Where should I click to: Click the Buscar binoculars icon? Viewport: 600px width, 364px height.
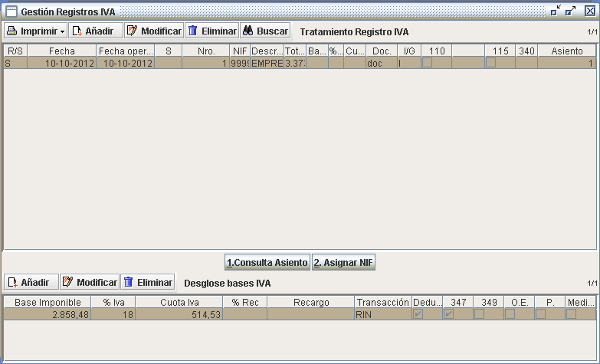point(248,31)
